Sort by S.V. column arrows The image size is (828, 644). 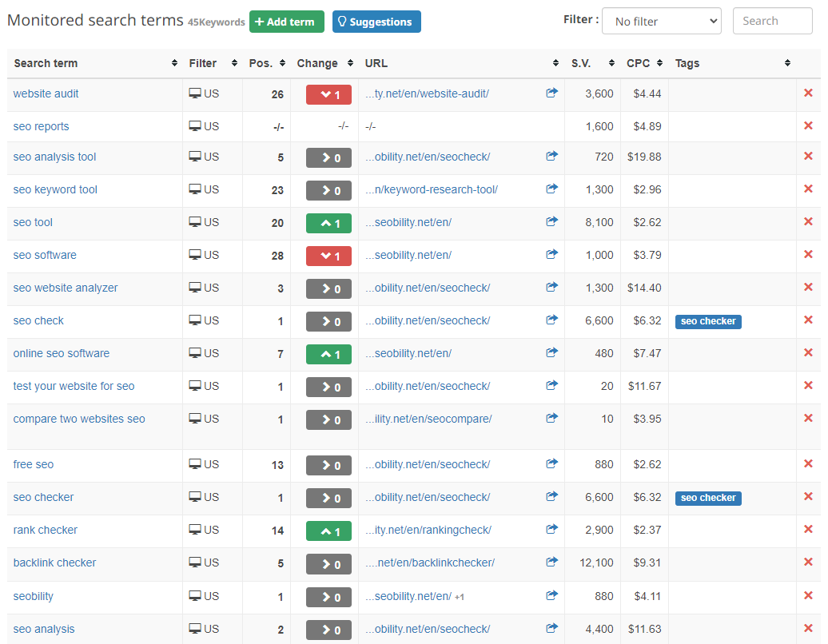611,63
